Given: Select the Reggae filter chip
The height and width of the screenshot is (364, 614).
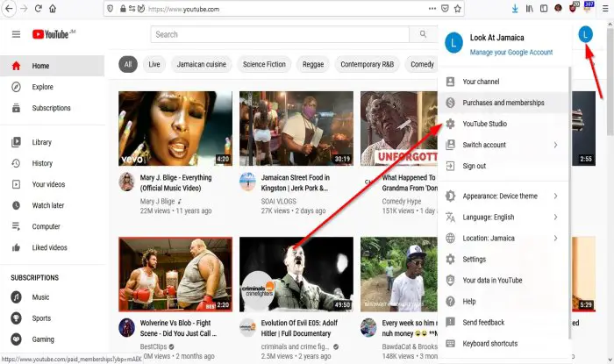Looking at the screenshot, I should [313, 65].
